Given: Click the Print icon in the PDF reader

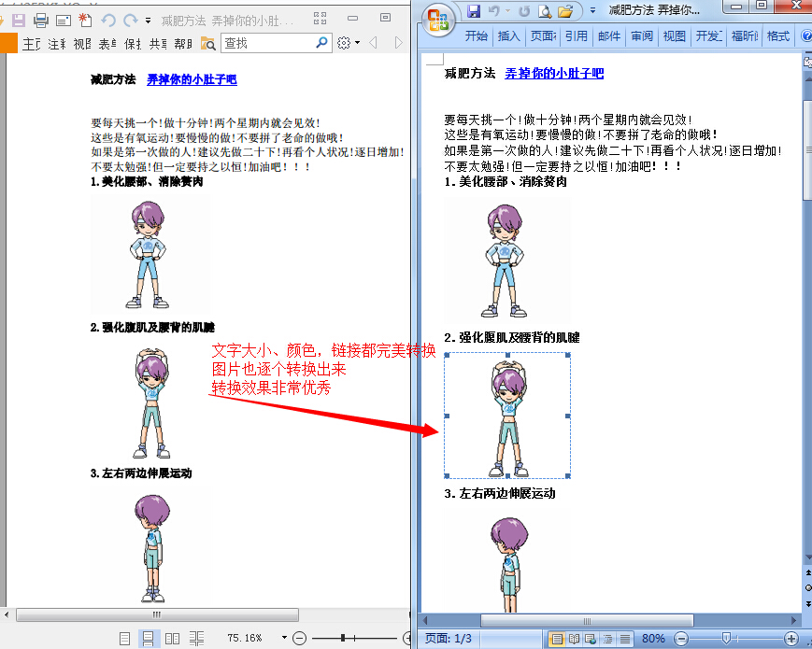Looking at the screenshot, I should [x=41, y=21].
